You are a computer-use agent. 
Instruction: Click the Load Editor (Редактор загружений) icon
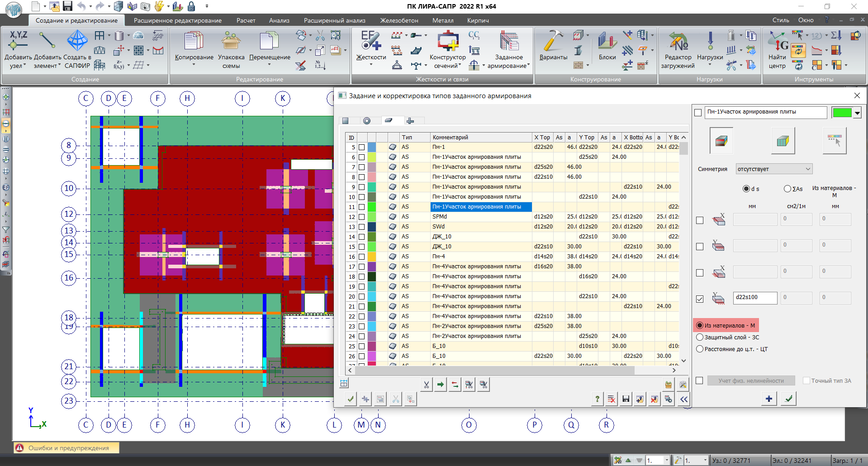678,42
